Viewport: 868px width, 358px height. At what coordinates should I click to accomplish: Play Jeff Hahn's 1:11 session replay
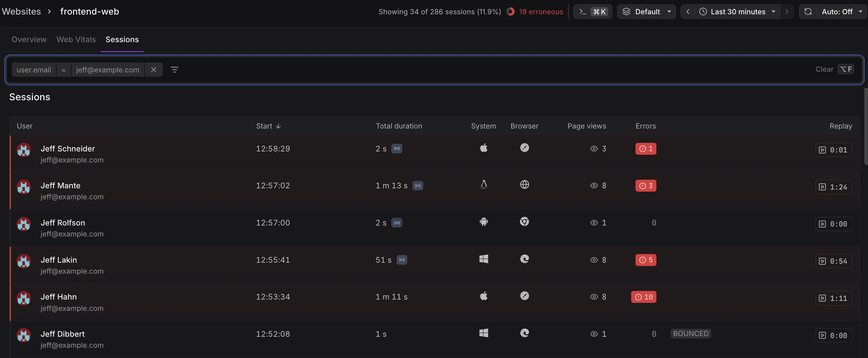(834, 298)
